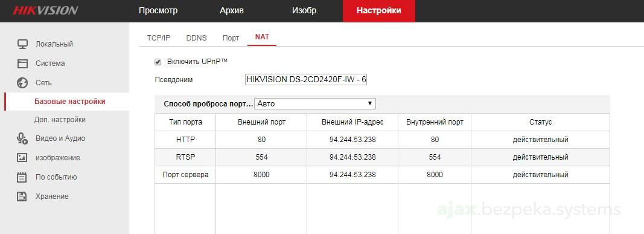
Task: Click the Внутренний порт column header
Action: tap(435, 122)
